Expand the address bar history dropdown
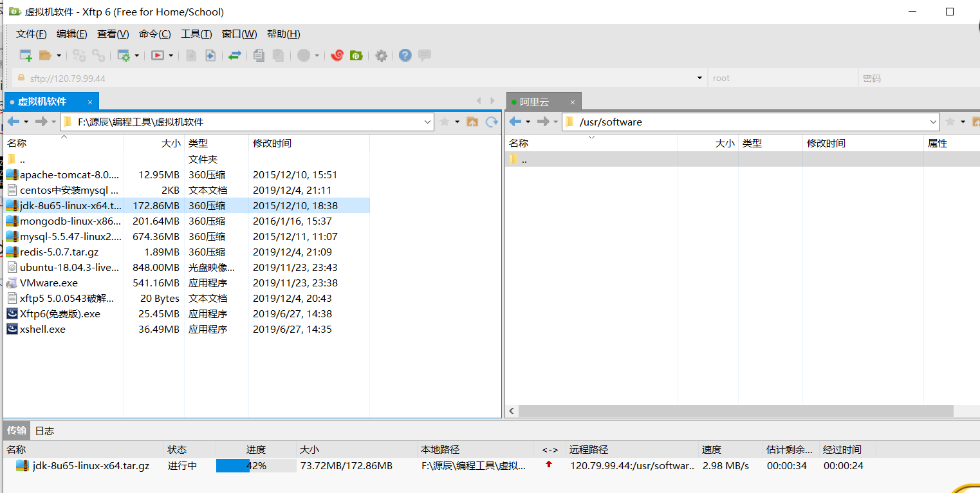Viewport: 980px width, 493px height. click(699, 79)
